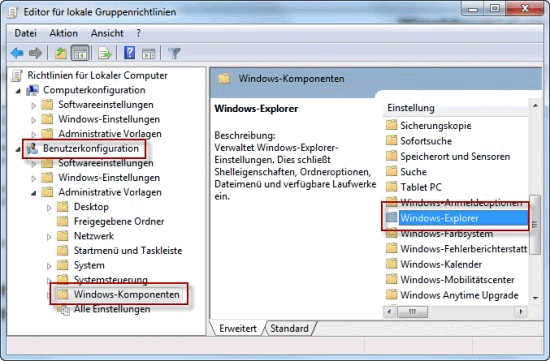The width and height of the screenshot is (550, 361).
Task: Click the list's scroll down arrow
Action: click(535, 298)
